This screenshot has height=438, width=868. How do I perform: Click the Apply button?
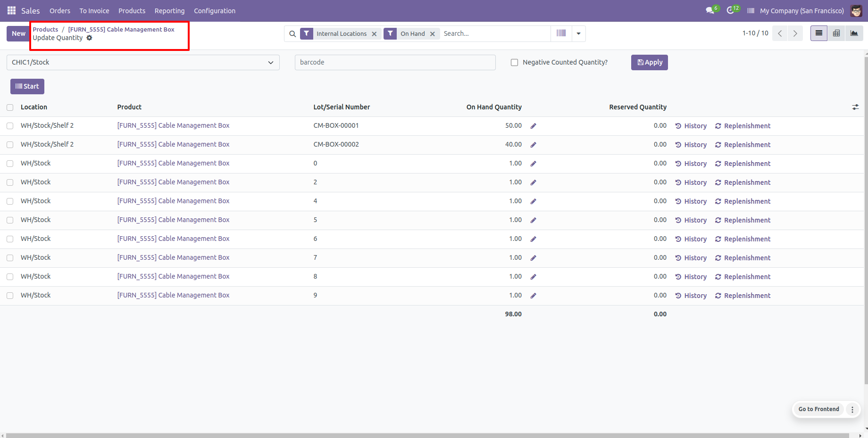[650, 62]
